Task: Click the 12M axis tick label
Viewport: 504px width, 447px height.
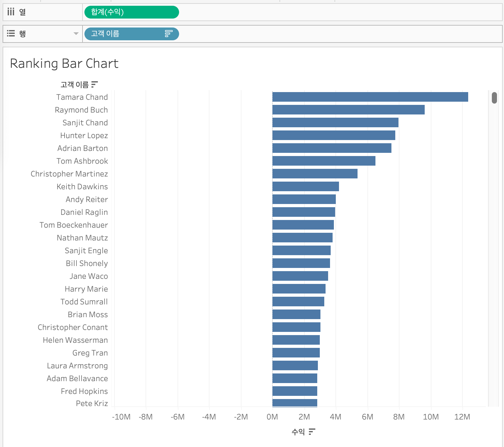Action: click(x=462, y=417)
